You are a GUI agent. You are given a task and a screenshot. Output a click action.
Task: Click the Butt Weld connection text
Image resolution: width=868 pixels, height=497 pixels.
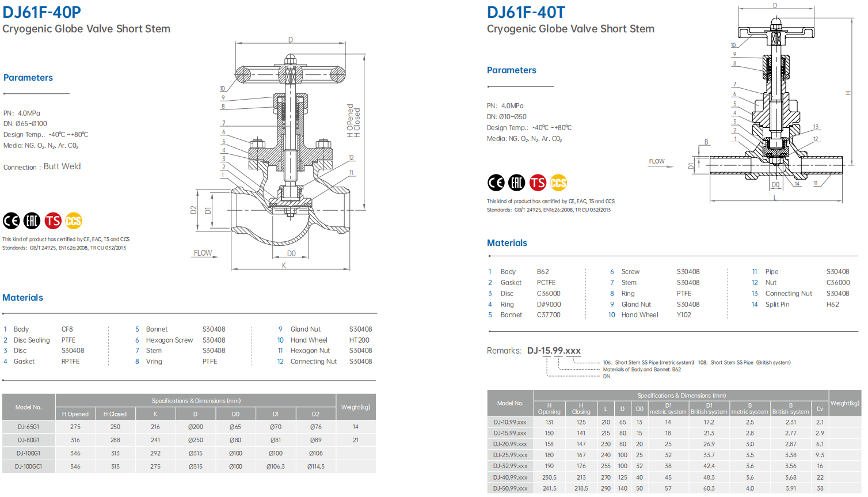[x=62, y=166]
